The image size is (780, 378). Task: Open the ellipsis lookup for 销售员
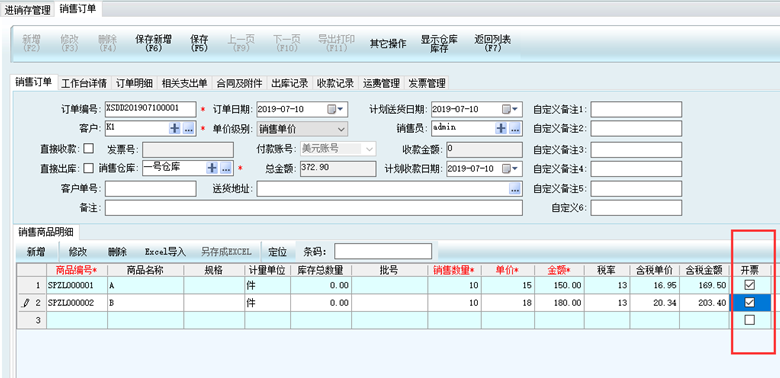click(515, 128)
